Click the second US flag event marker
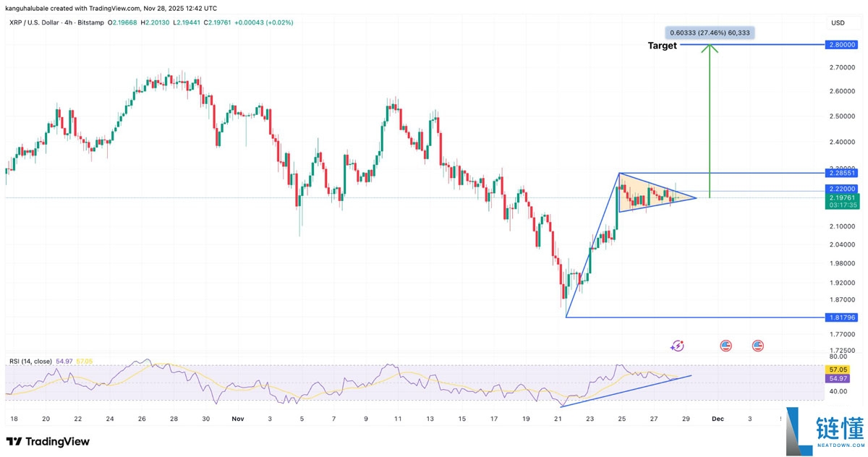Image resolution: width=868 pixels, height=457 pixels. click(757, 346)
